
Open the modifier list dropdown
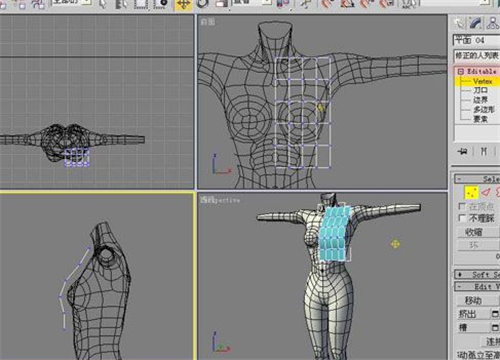[x=477, y=55]
